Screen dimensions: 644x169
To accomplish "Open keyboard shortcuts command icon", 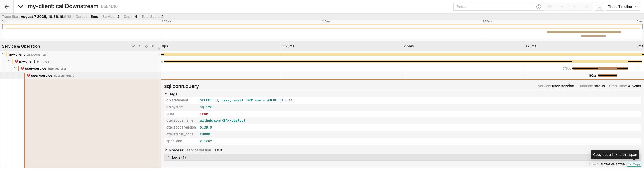I will (x=599, y=7).
